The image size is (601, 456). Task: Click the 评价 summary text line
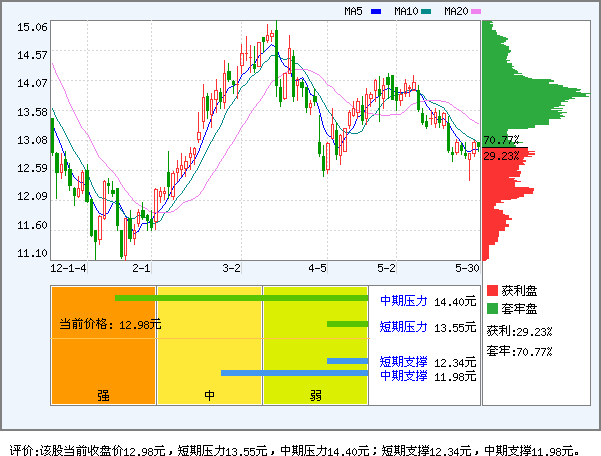[294, 450]
